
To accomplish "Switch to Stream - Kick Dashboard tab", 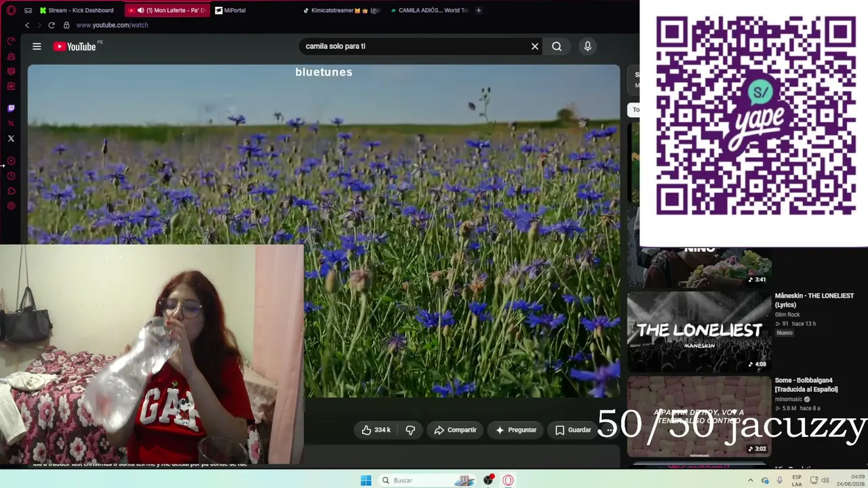I will click(77, 10).
